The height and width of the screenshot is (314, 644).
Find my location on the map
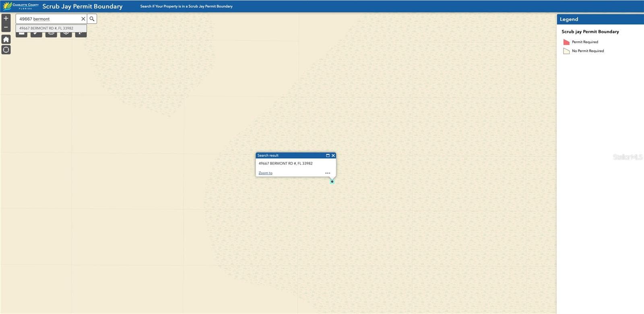coord(6,50)
